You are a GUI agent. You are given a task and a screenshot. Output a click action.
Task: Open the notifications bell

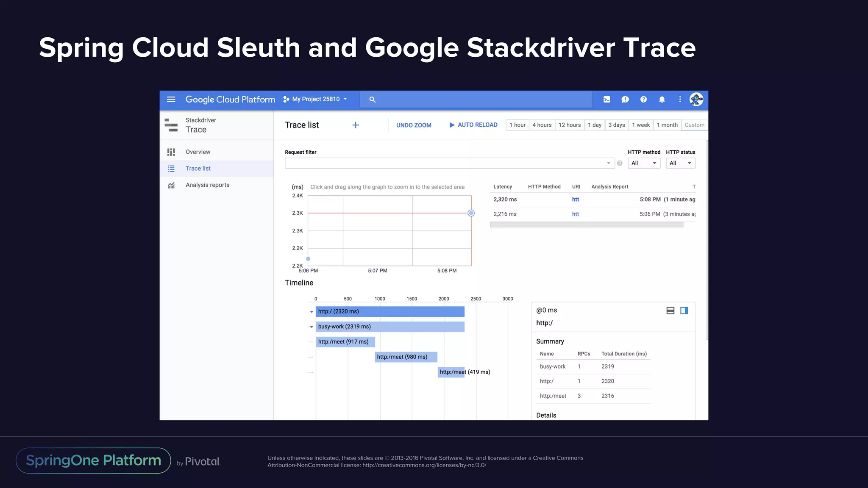pos(662,99)
